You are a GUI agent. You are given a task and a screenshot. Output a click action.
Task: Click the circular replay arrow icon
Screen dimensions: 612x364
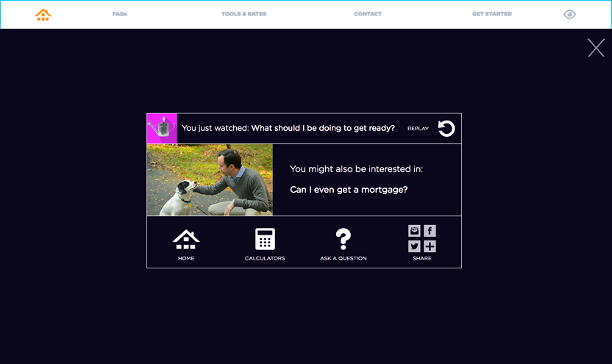(x=446, y=129)
